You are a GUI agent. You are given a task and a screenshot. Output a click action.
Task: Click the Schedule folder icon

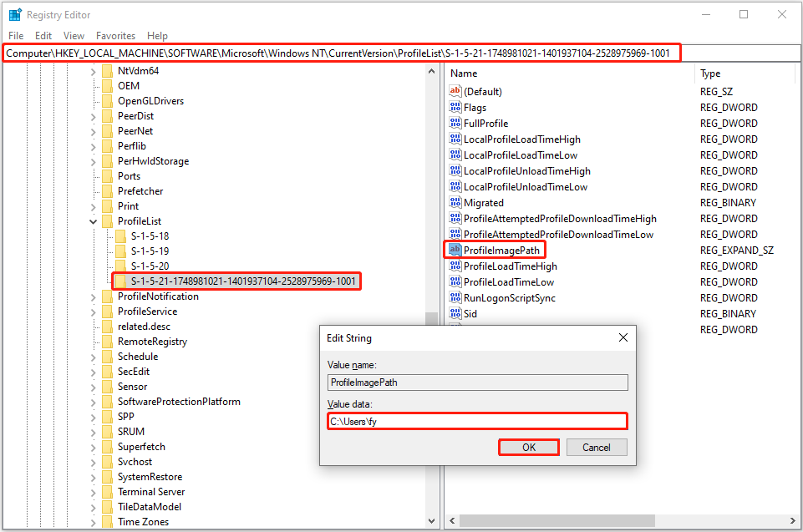[107, 357]
